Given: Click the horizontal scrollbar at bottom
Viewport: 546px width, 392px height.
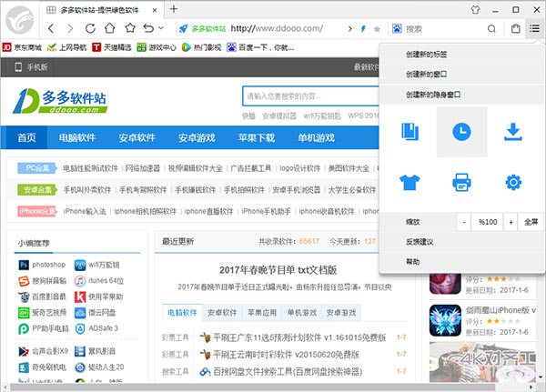Looking at the screenshot, I should click(x=252, y=387).
